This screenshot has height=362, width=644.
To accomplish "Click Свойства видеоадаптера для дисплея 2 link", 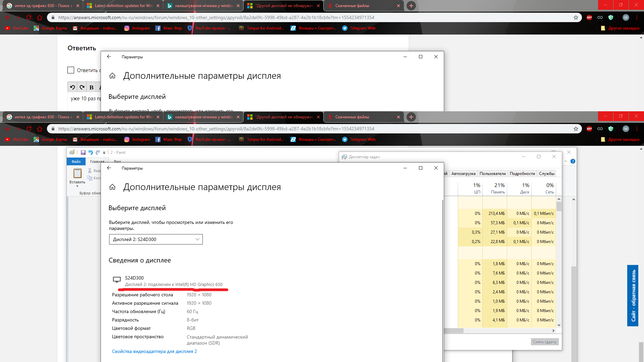I will point(154,351).
